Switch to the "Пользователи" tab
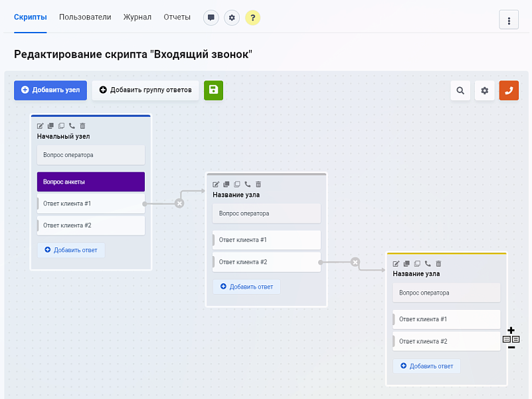Image resolution: width=532 pixels, height=399 pixels. click(85, 17)
